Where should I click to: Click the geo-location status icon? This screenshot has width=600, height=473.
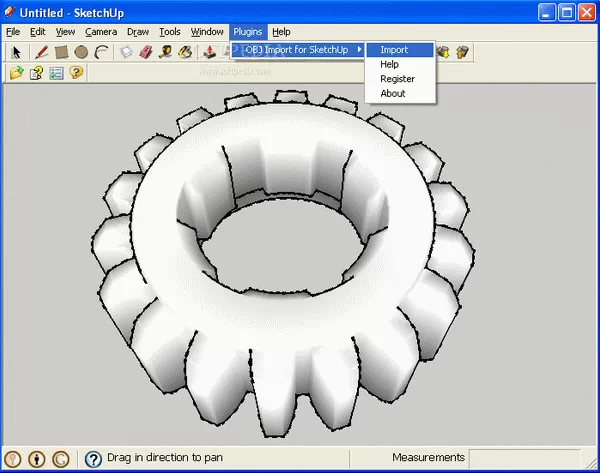[13, 459]
